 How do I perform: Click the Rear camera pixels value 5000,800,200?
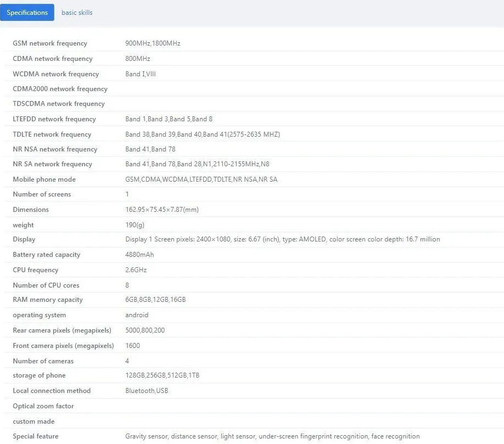click(145, 330)
